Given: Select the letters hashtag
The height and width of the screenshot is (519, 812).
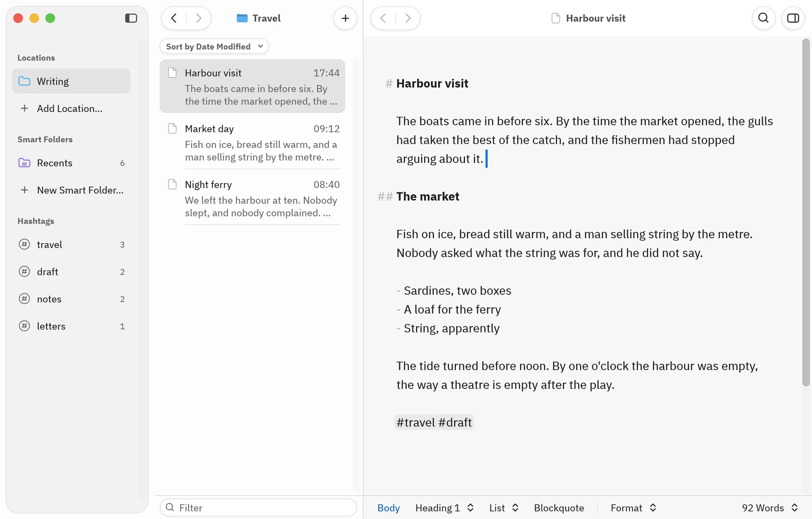Looking at the screenshot, I should (71, 326).
